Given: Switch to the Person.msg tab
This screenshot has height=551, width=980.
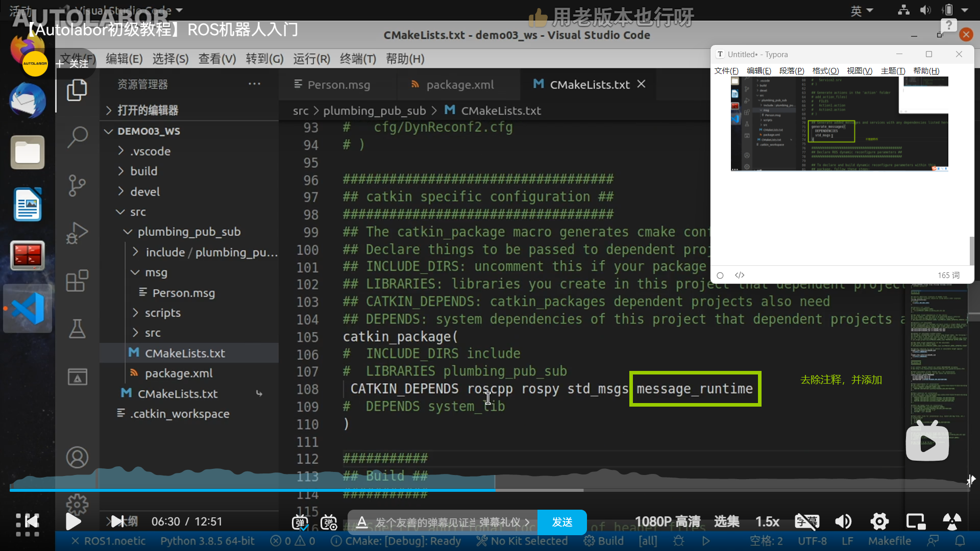Looking at the screenshot, I should coord(338,85).
